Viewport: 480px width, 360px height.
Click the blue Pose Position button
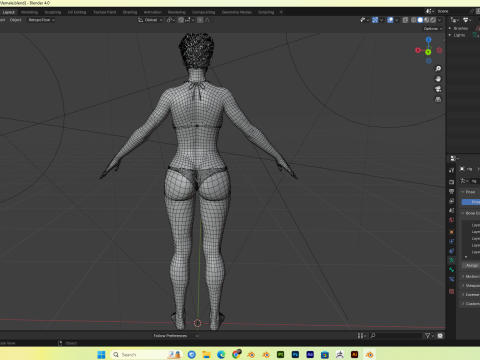tap(471, 202)
